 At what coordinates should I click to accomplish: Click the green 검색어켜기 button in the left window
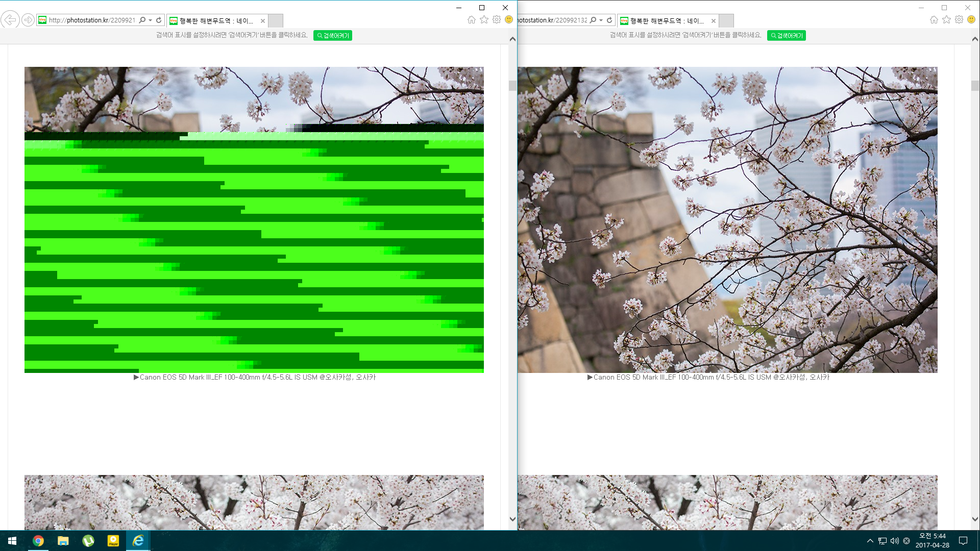click(x=333, y=36)
